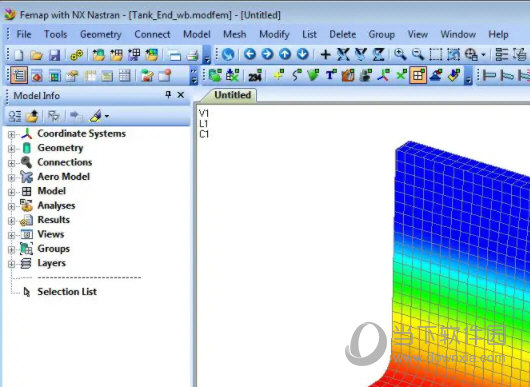The image size is (530, 387).
Task: Open the Modify menu
Action: [x=274, y=34]
